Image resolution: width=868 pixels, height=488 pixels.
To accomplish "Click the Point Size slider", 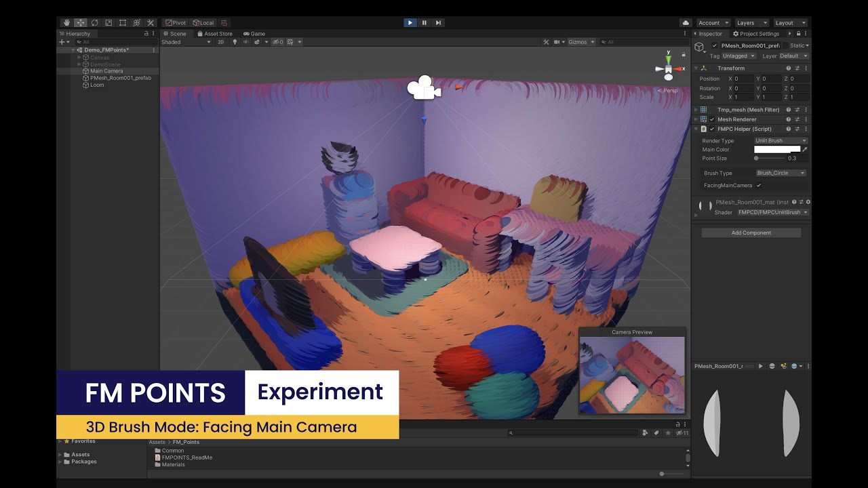I will click(769, 158).
